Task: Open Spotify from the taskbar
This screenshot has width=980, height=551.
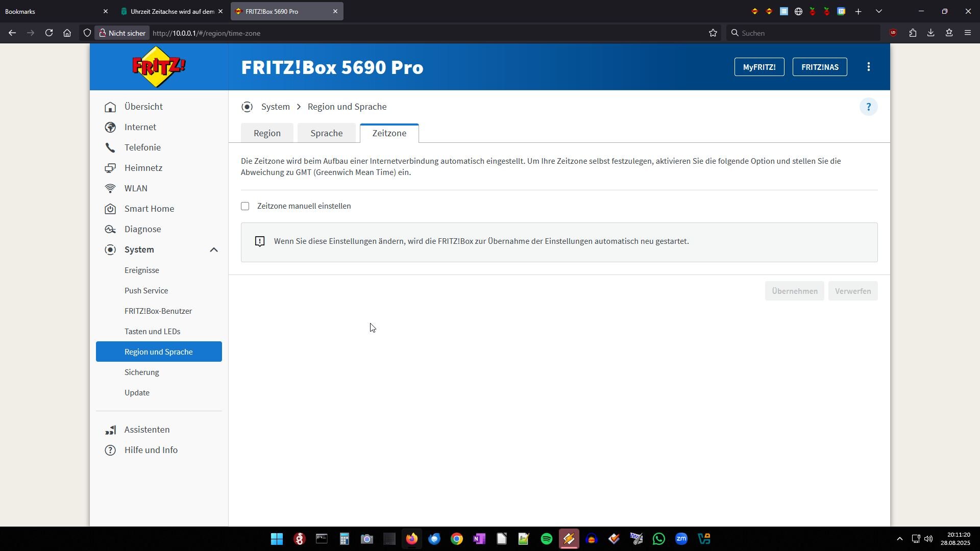Action: (x=546, y=539)
